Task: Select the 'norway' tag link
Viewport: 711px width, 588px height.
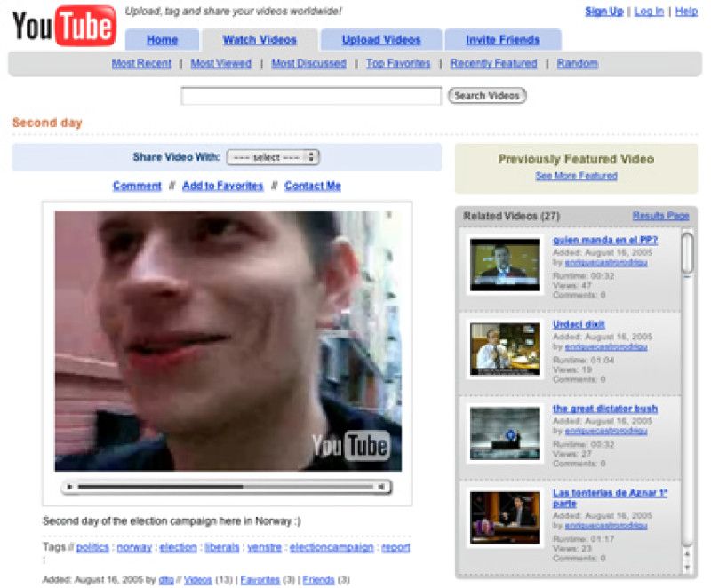Action: click(134, 547)
